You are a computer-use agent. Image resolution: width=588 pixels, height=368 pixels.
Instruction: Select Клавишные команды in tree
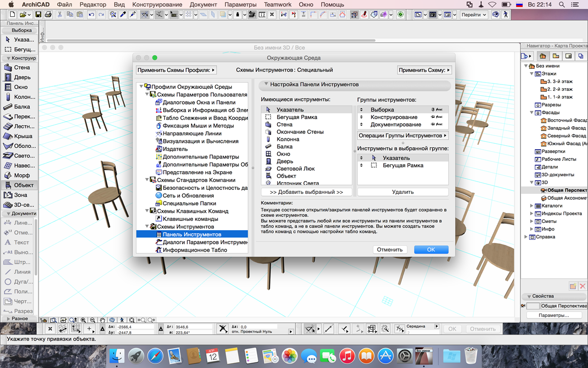pos(190,219)
